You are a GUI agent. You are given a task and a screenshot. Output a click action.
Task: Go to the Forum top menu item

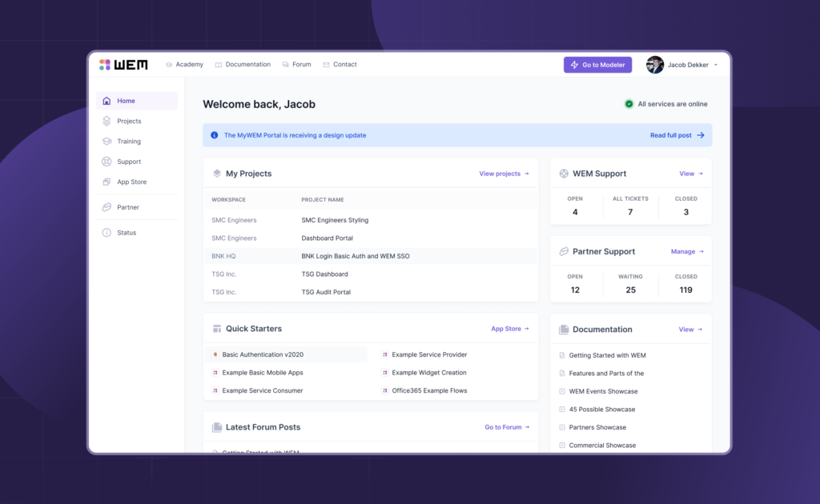point(296,65)
